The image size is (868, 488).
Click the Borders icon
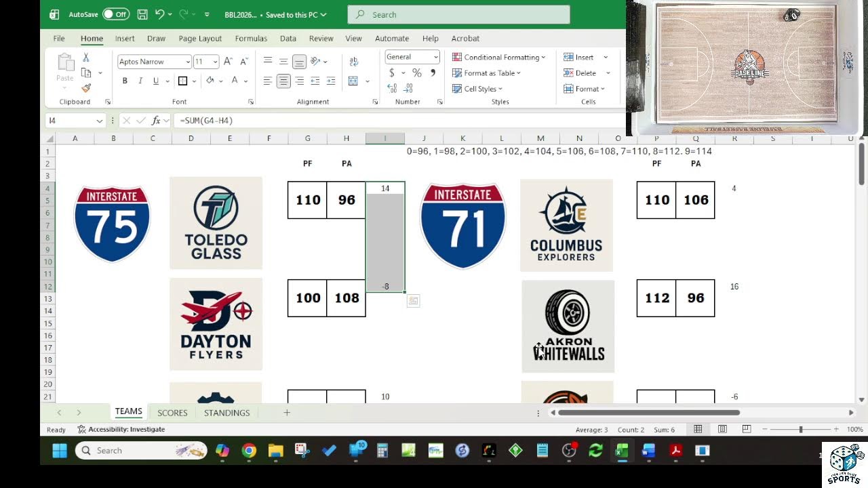click(182, 81)
